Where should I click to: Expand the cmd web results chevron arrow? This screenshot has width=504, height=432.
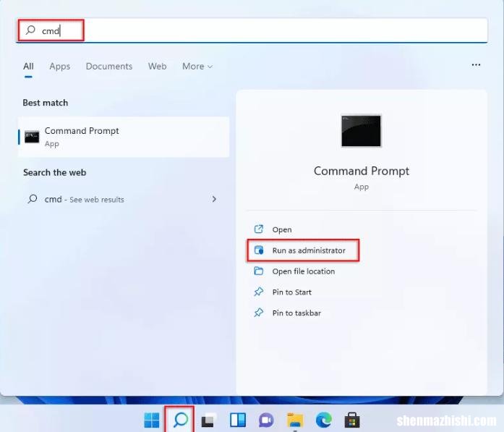point(214,199)
